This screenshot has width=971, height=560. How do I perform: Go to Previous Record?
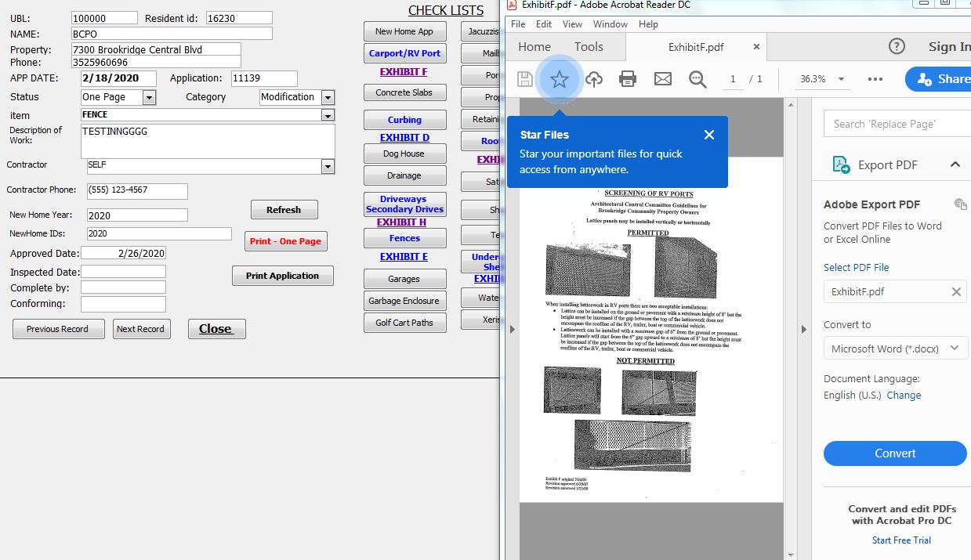[58, 329]
